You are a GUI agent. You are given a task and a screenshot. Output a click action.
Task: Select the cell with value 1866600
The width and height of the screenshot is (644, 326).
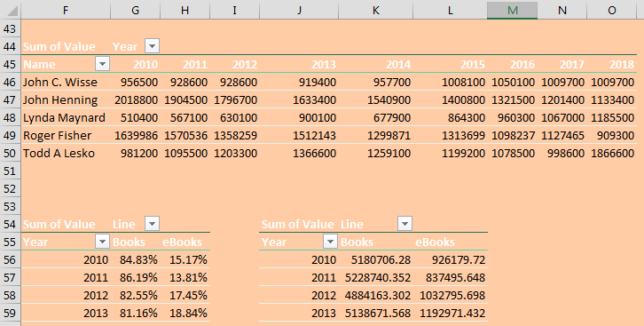[x=611, y=153]
